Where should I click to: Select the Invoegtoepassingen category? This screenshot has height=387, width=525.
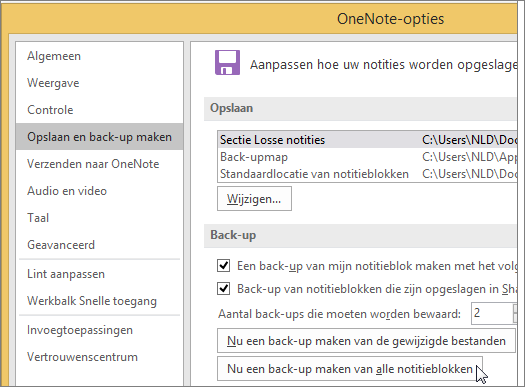coord(99,330)
